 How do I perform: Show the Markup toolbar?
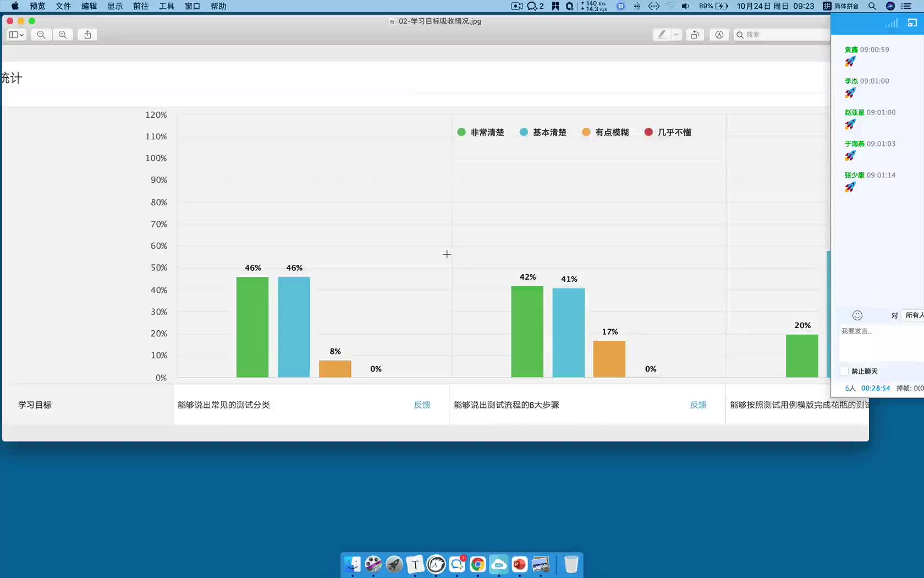[x=719, y=35]
